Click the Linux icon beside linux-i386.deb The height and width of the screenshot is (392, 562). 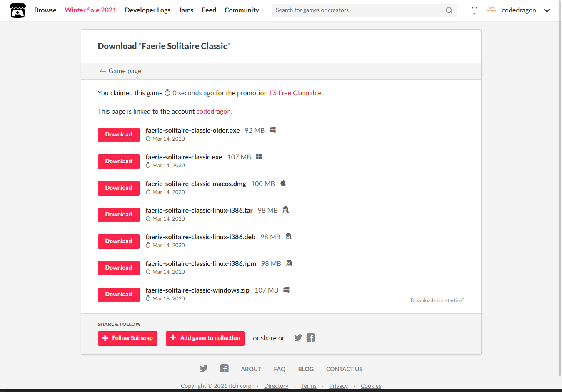pyautogui.click(x=288, y=236)
